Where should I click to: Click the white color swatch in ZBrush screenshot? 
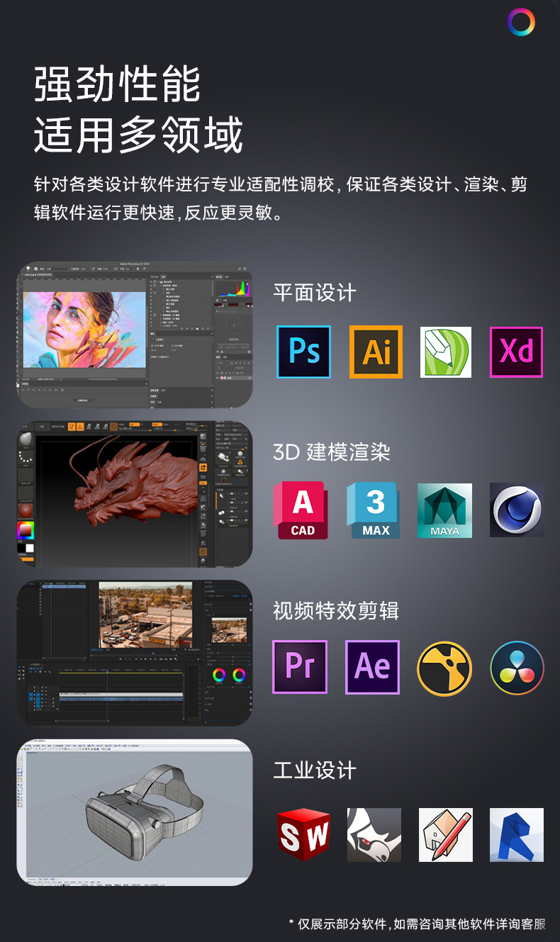click(30, 548)
